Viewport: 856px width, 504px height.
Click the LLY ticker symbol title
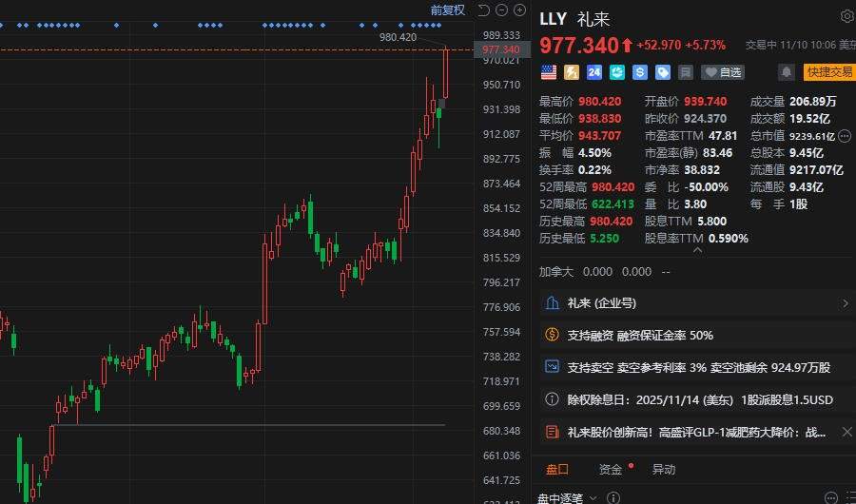coord(553,19)
